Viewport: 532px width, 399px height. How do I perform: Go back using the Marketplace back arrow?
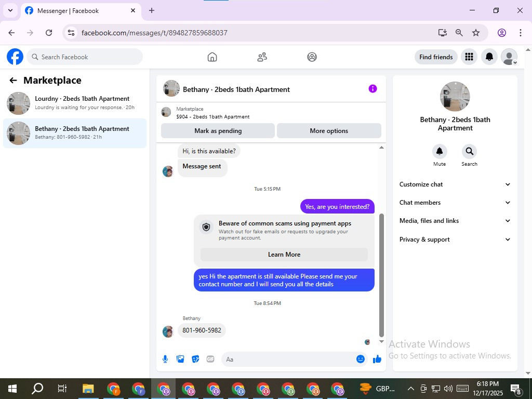pyautogui.click(x=13, y=81)
